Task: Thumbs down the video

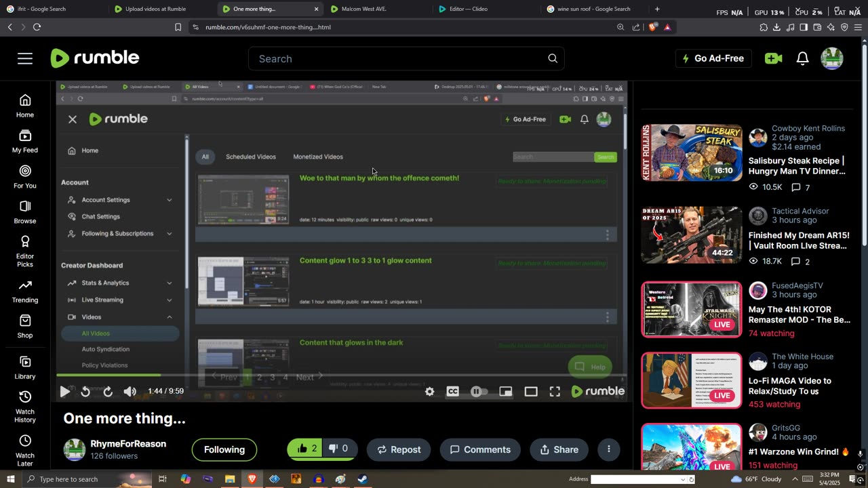Action: pos(338,449)
